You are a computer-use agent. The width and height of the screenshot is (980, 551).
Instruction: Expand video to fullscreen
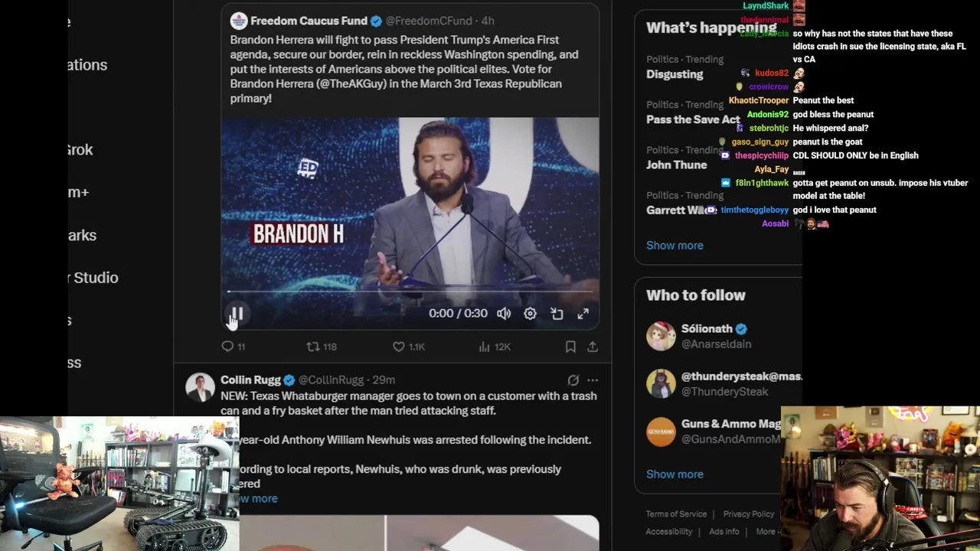point(583,314)
